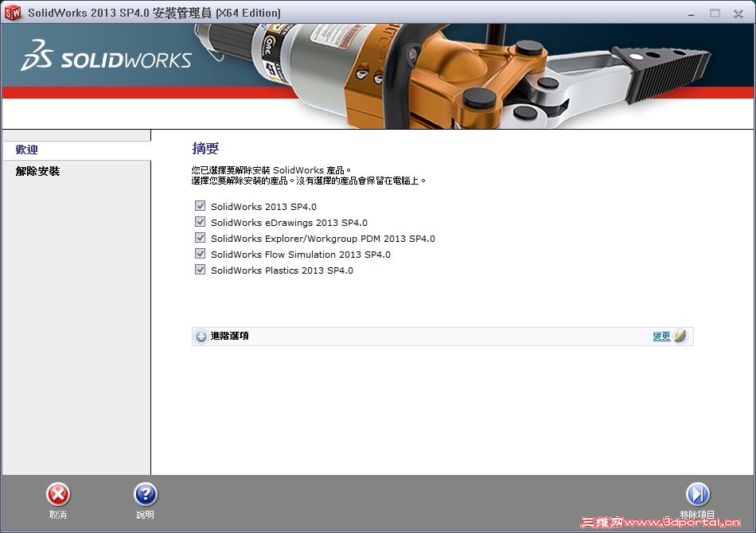Minimize the installation manager window
Image resolution: width=756 pixels, height=533 pixels.
coord(691,14)
